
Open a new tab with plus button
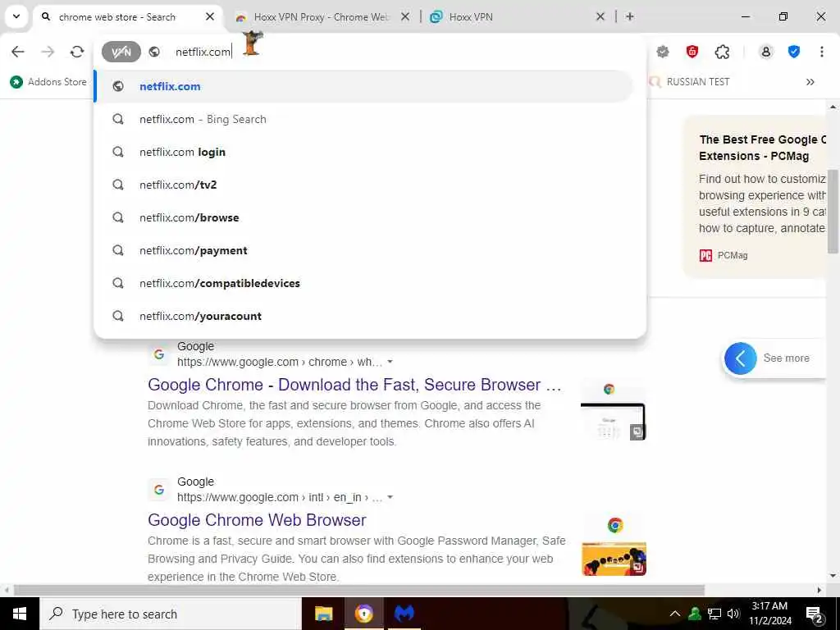point(630,16)
